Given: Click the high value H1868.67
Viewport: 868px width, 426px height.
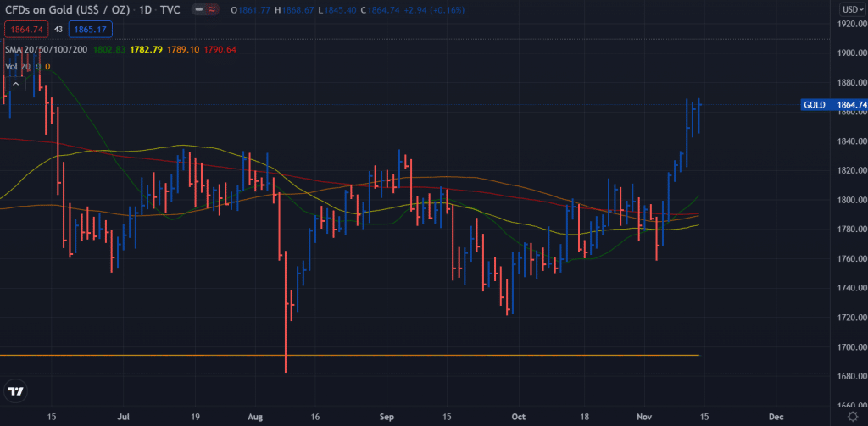Looking at the screenshot, I should click(x=294, y=10).
